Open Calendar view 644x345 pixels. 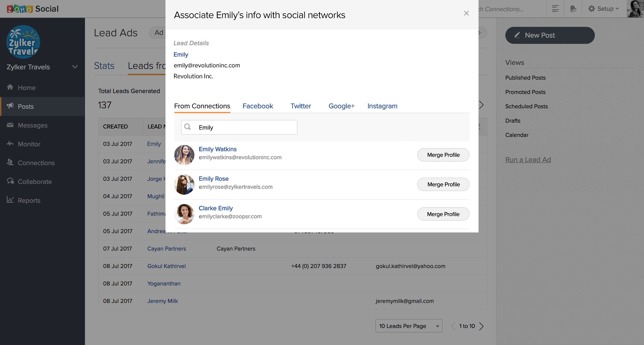pyautogui.click(x=517, y=135)
